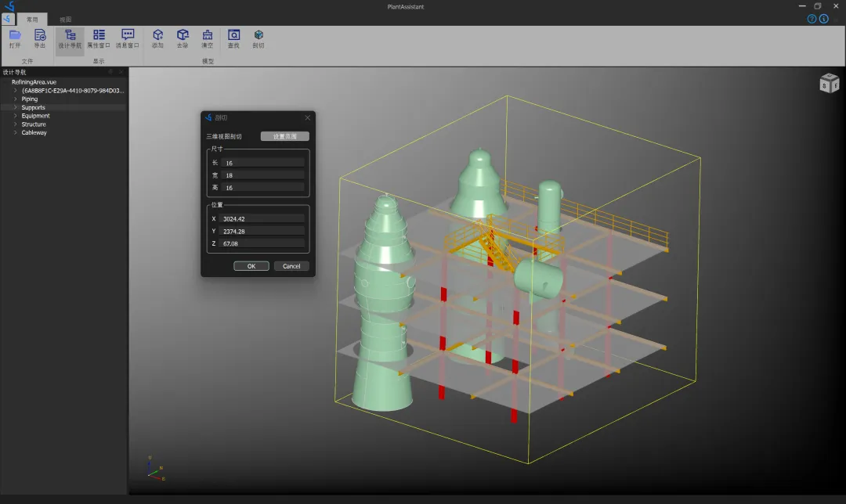Click the 设置范围 set range button
The image size is (846, 504).
pyautogui.click(x=285, y=136)
